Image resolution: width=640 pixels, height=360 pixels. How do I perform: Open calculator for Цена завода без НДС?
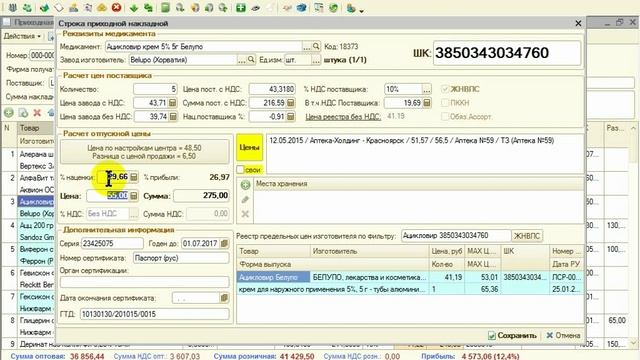click(x=173, y=117)
